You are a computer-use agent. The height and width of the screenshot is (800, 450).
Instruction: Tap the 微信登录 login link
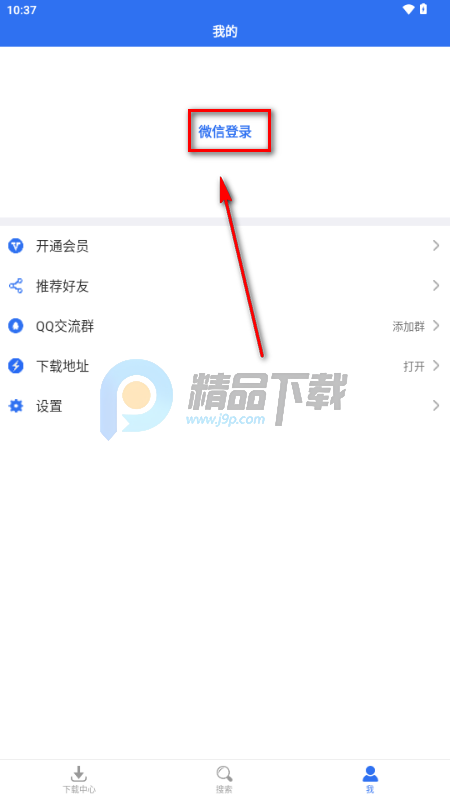coord(225,132)
